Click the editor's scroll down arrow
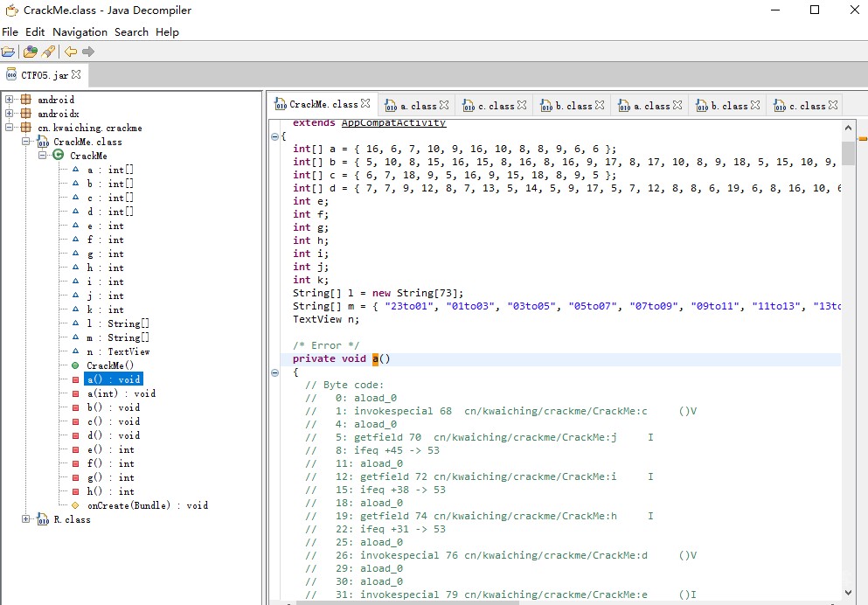 coord(848,591)
